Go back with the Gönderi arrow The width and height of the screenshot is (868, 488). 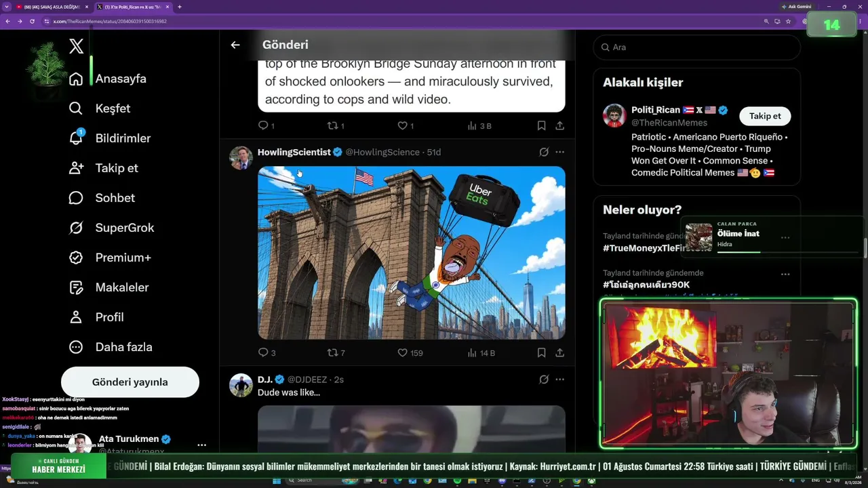(x=235, y=45)
